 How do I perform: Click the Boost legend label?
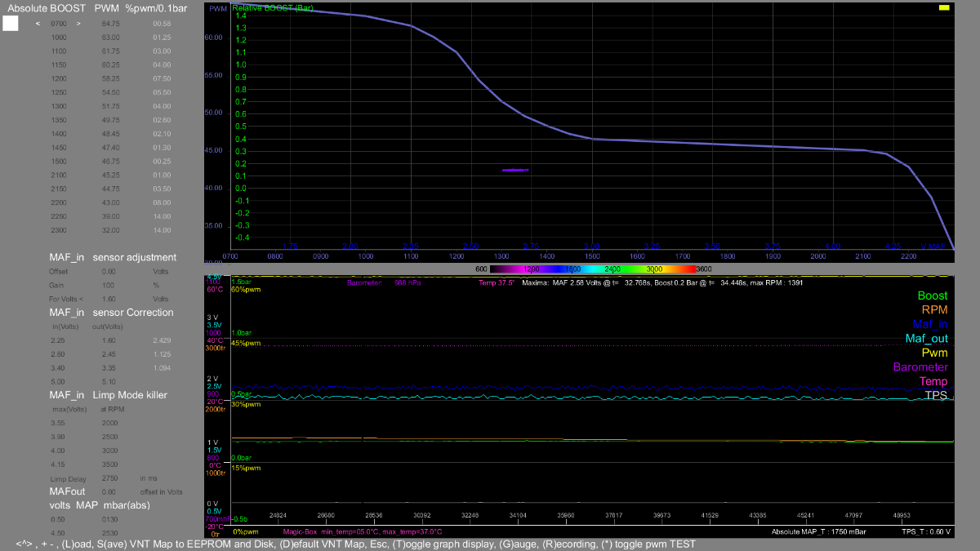(933, 295)
